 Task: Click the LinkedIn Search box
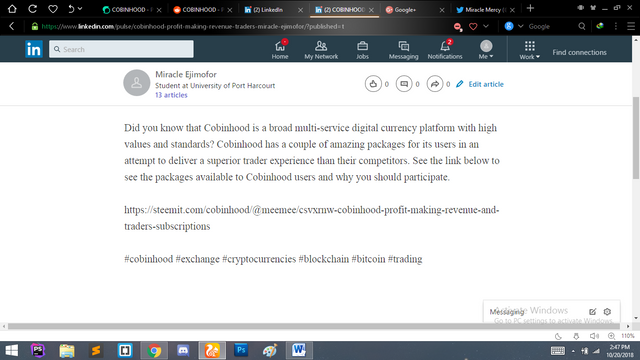pos(121,49)
